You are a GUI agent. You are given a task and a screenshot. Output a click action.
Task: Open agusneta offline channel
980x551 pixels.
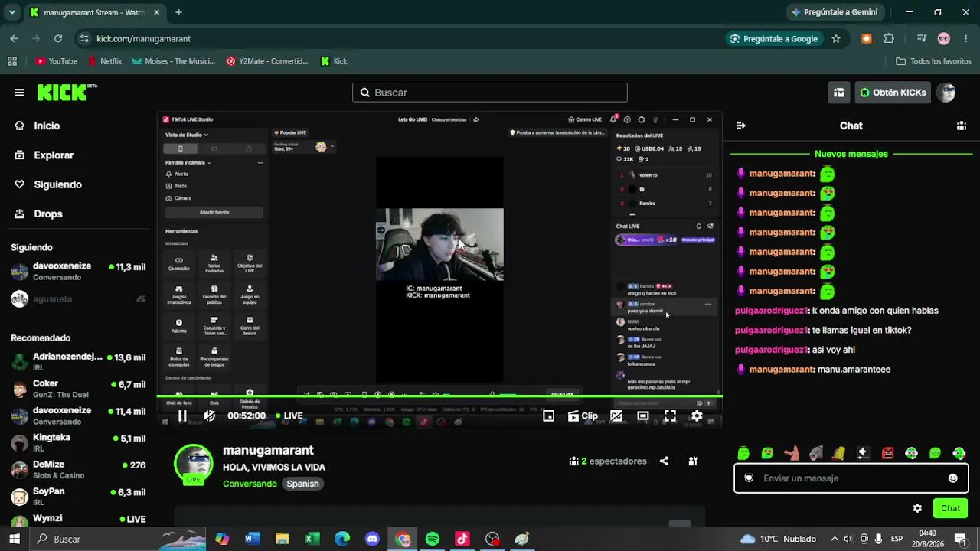78,299
